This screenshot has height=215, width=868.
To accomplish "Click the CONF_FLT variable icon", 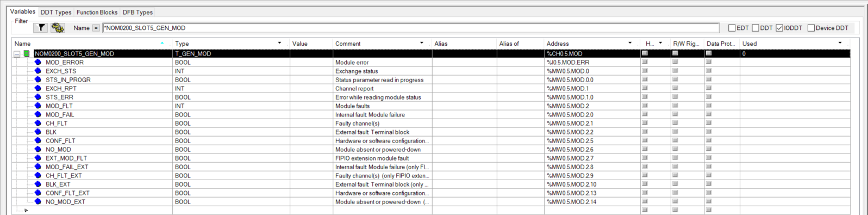I will pos(38,140).
